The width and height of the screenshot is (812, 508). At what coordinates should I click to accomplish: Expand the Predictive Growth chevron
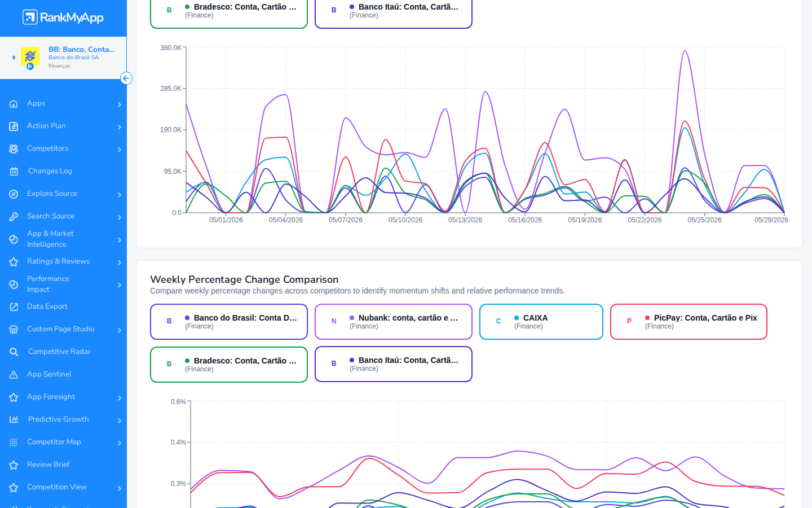[120, 421]
